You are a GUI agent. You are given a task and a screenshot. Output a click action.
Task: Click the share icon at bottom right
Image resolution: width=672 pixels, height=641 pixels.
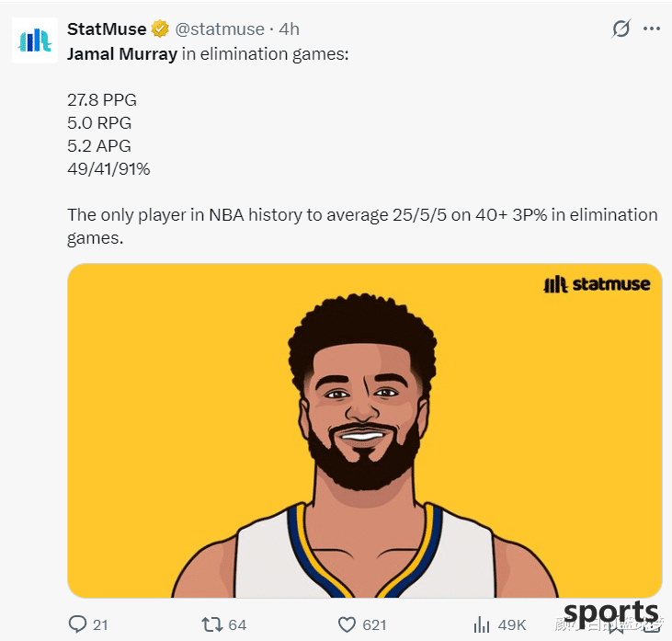pyautogui.click(x=652, y=625)
